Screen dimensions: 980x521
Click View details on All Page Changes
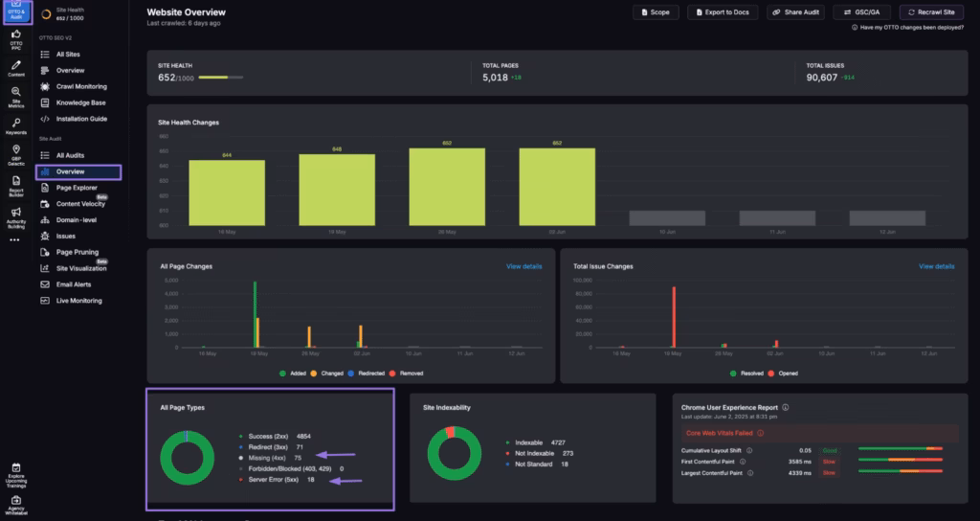click(523, 266)
